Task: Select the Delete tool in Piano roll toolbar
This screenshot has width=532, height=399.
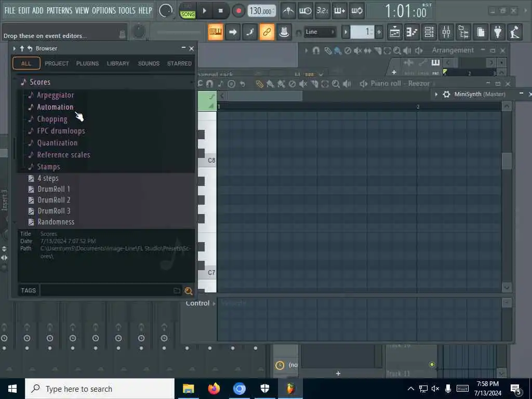Action: click(292, 84)
